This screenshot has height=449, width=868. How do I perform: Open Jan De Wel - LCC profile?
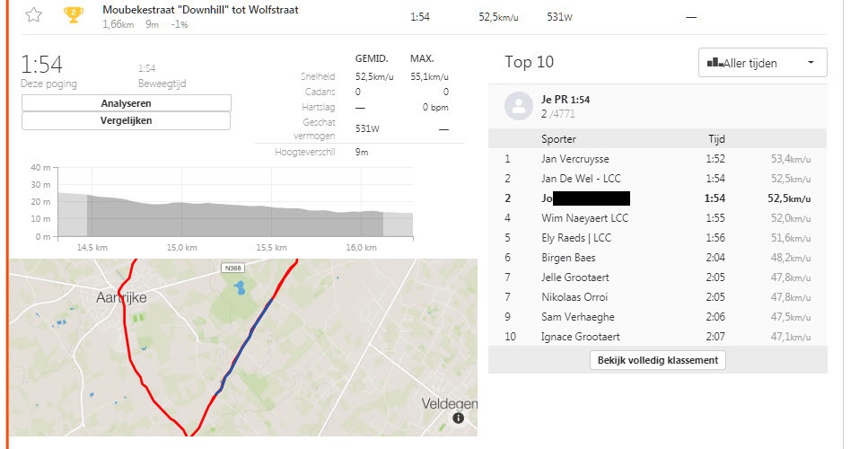(x=583, y=179)
